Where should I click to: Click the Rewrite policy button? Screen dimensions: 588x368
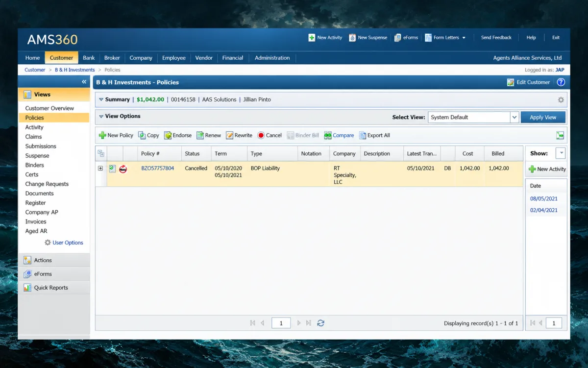(x=239, y=135)
